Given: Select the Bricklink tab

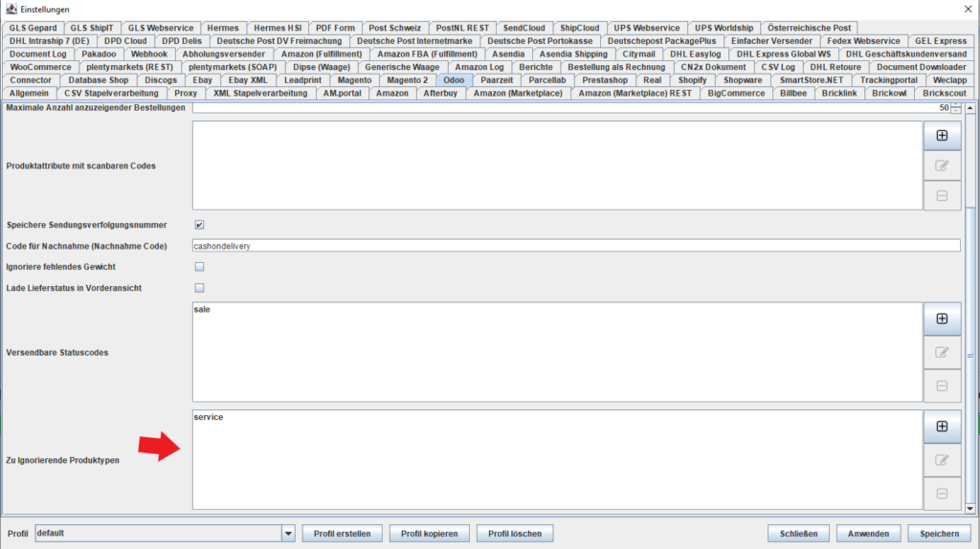Looking at the screenshot, I should point(839,93).
